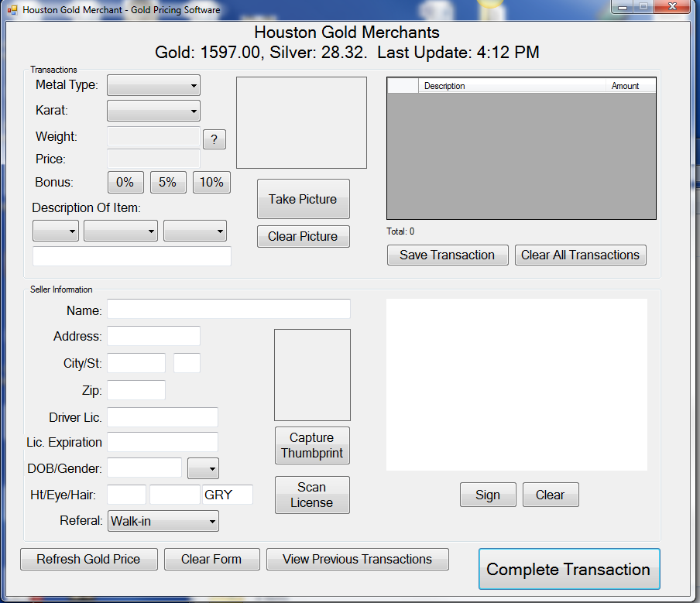Click the Amount column header
Viewport: 700px width, 603px height.
click(630, 86)
